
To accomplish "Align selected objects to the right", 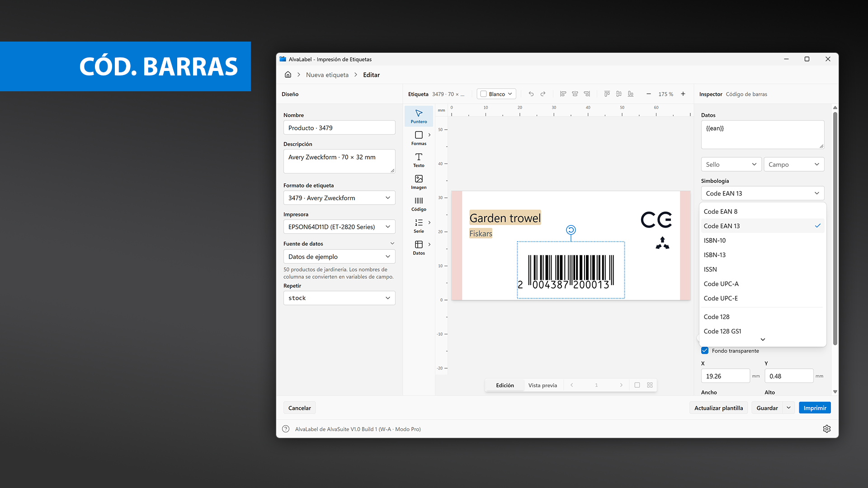I will pos(587,94).
